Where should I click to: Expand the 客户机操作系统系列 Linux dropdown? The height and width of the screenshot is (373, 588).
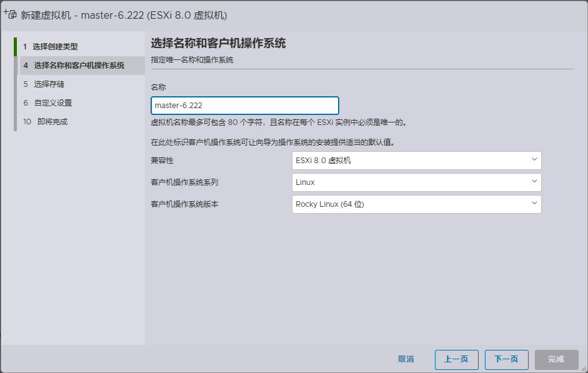(417, 182)
